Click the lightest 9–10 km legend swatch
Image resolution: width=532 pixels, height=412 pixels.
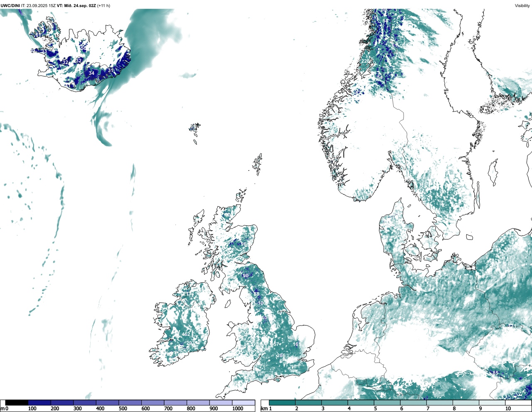tap(493, 403)
